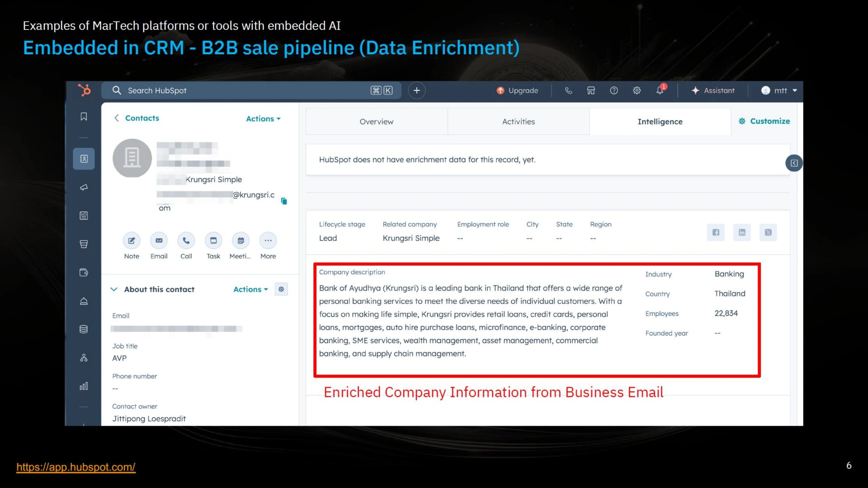Click the phone calling icon in top bar
The height and width of the screenshot is (488, 868).
(x=568, y=90)
